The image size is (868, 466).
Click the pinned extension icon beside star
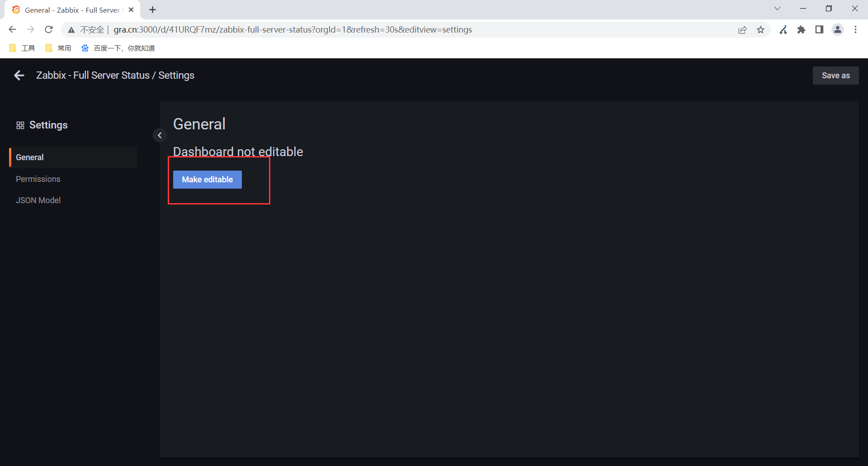pos(783,30)
